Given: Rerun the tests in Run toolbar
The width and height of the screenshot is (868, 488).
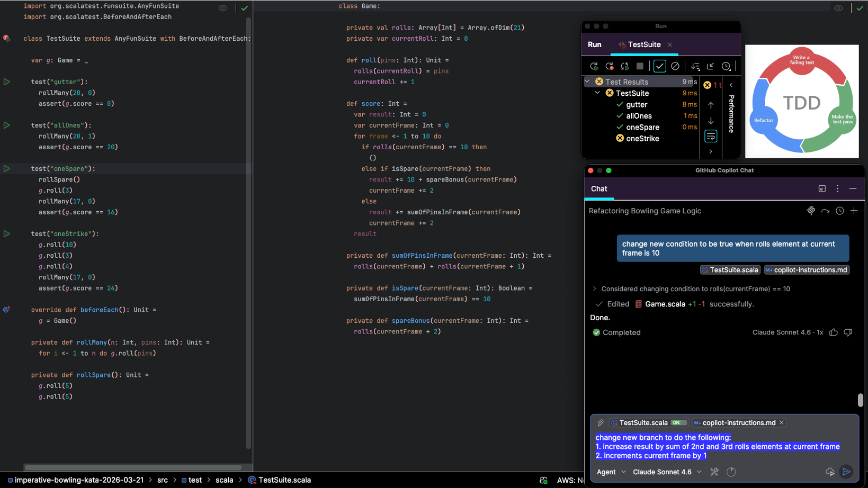Looking at the screenshot, I should [x=594, y=66].
